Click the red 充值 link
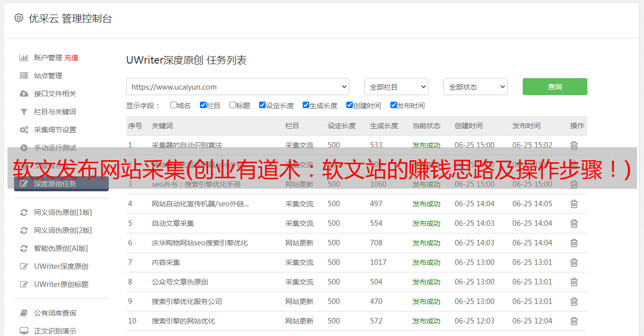 pos(71,58)
